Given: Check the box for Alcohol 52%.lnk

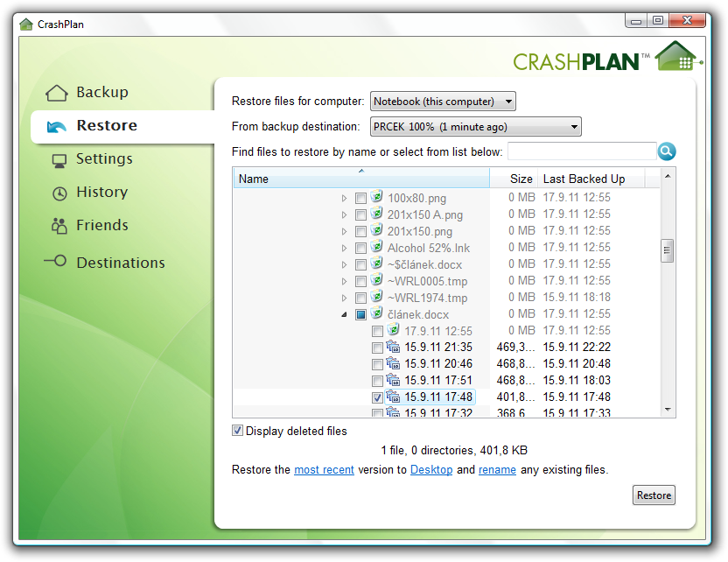Looking at the screenshot, I should pos(360,248).
